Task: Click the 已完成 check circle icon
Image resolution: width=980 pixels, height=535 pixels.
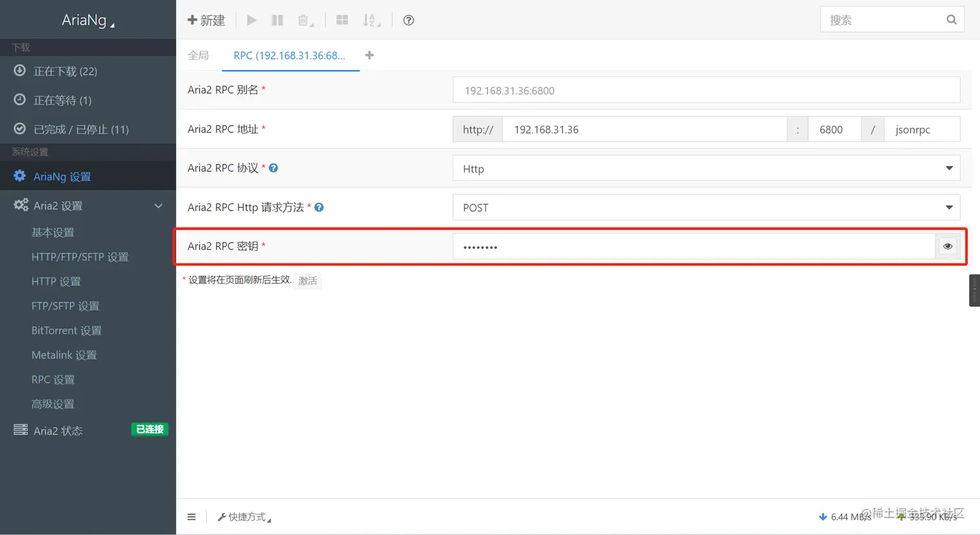Action: coord(20,128)
